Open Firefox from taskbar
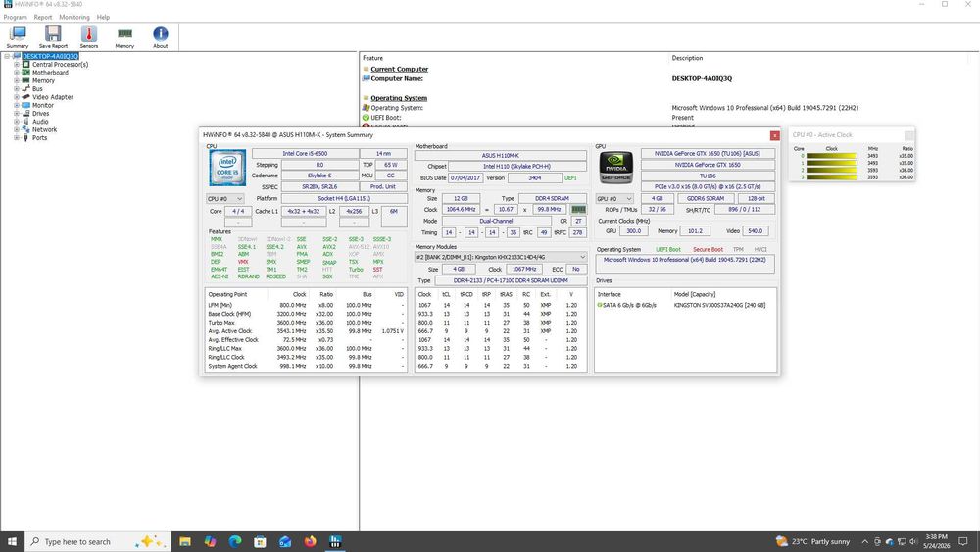The height and width of the screenshot is (552, 980). [310, 541]
